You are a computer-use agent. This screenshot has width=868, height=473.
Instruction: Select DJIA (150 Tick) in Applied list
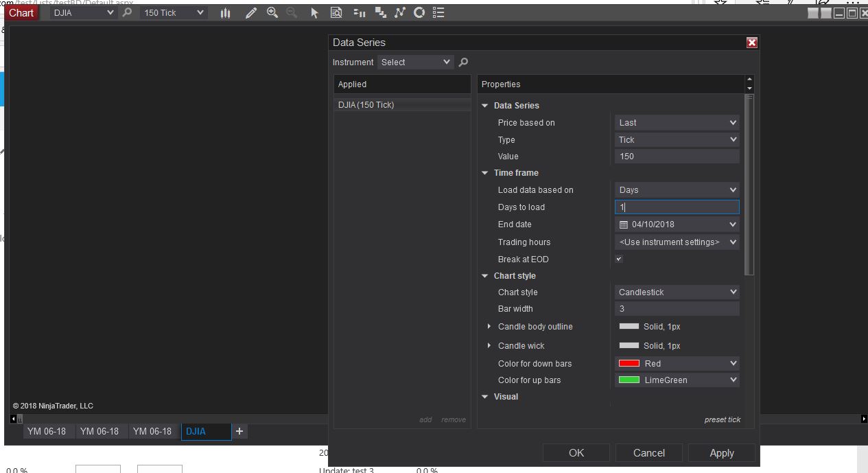coord(402,105)
